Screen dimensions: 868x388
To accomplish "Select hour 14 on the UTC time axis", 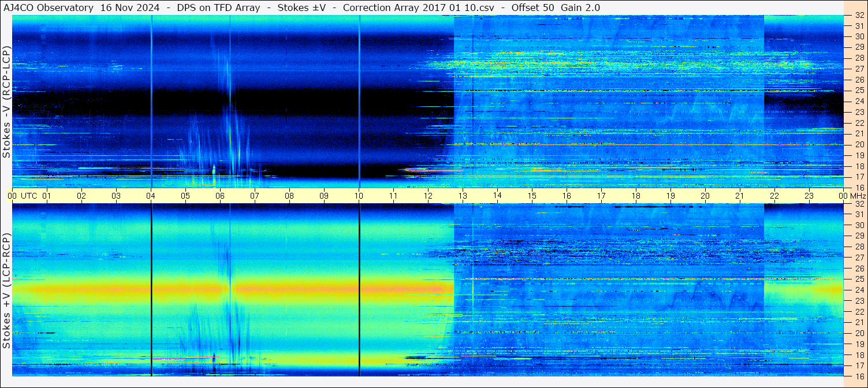I will (x=497, y=196).
